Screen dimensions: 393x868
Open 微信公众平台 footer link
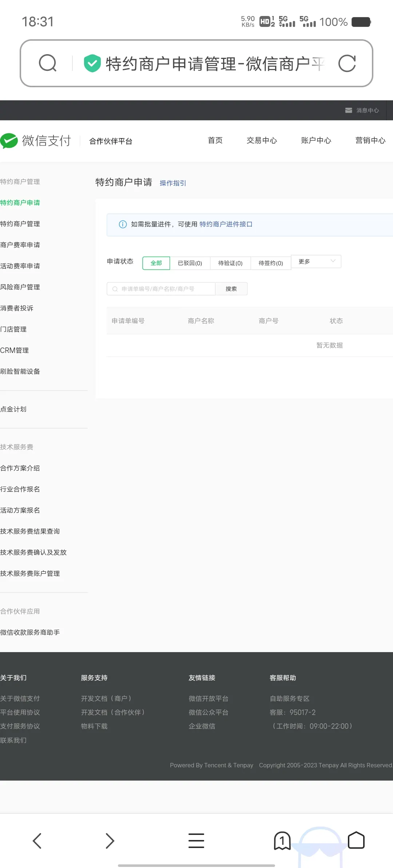pos(209,712)
